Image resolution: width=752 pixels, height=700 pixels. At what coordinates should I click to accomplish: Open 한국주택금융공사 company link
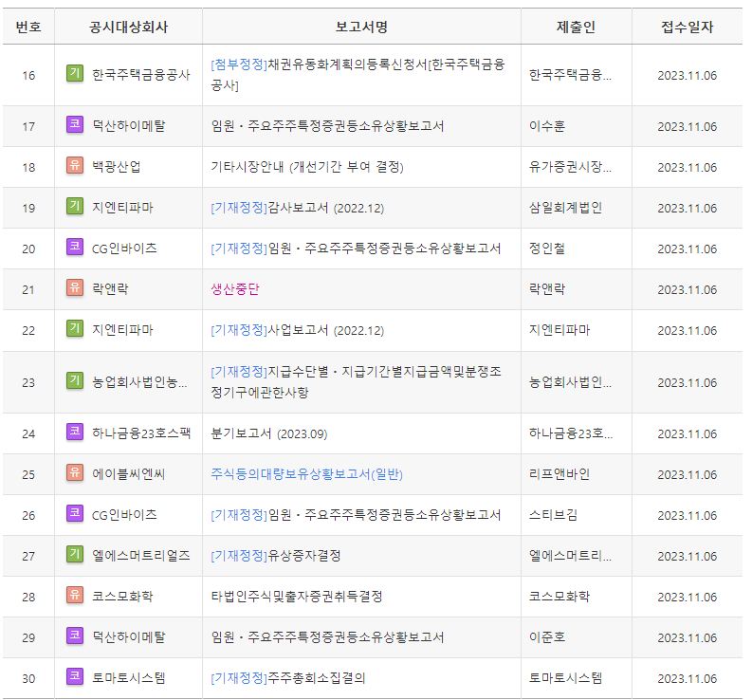click(141, 75)
